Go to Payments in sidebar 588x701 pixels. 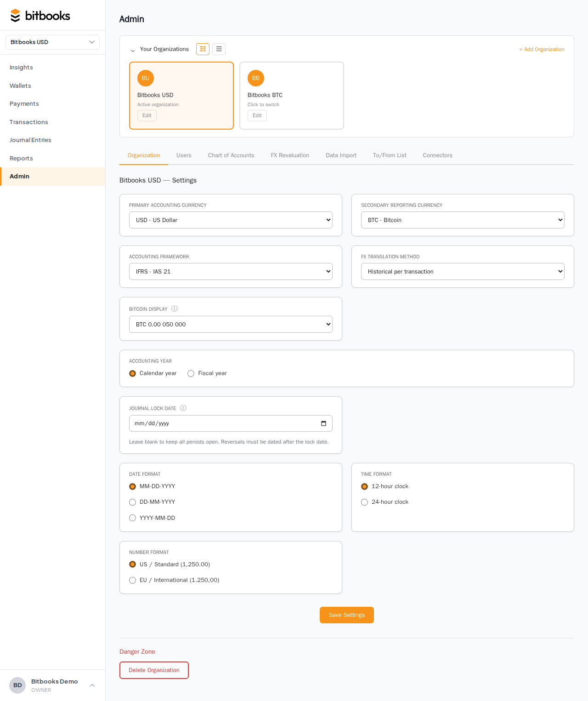(x=53, y=104)
